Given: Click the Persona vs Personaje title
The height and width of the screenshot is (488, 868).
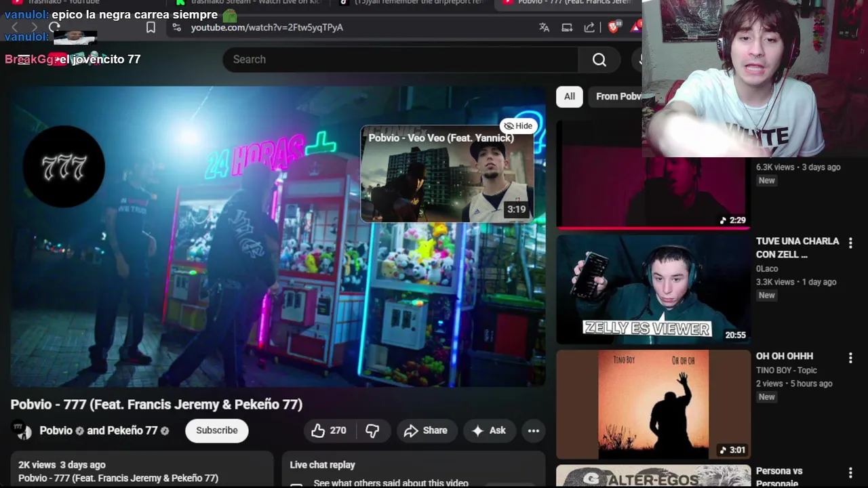Looking at the screenshot, I should (779, 476).
